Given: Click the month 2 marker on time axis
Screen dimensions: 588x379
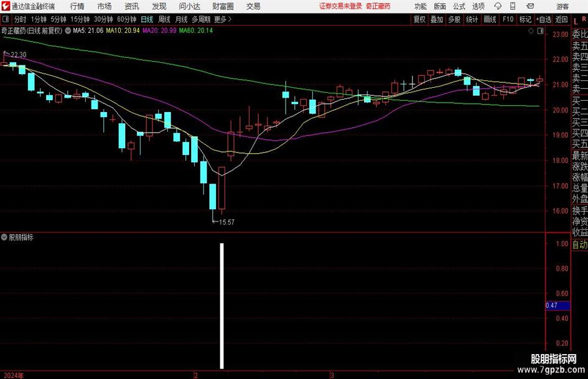Looking at the screenshot, I should pyautogui.click(x=196, y=375).
